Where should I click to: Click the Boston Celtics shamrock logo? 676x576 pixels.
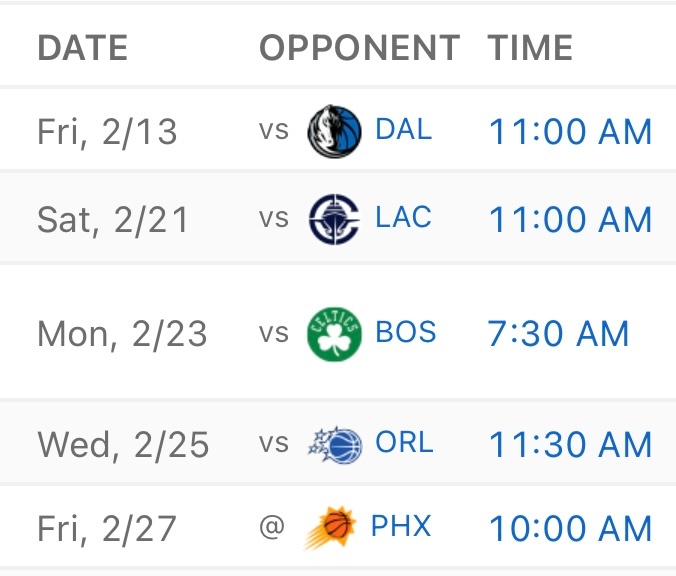[x=333, y=333]
